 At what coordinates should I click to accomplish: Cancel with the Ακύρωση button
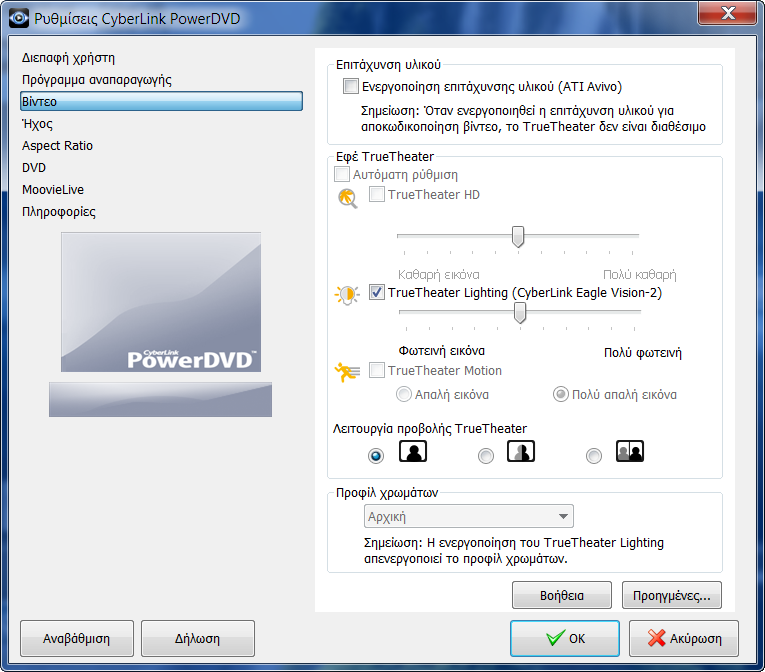click(x=684, y=638)
